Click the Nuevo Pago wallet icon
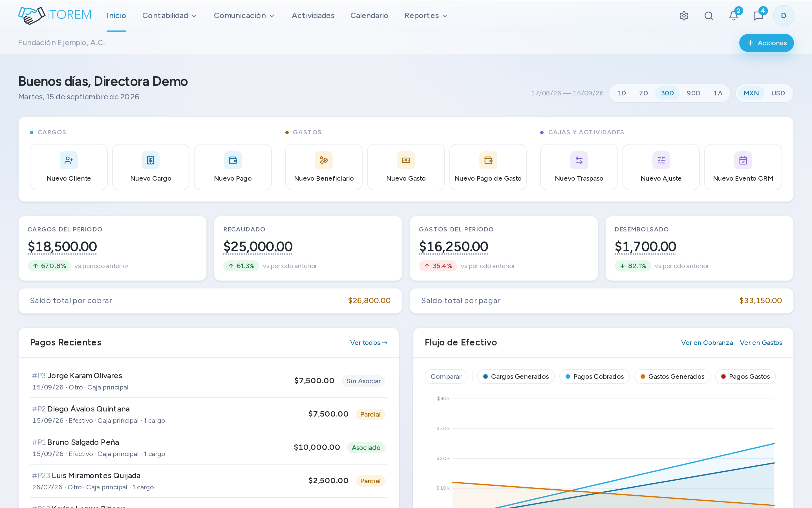The image size is (812, 508). point(233,160)
